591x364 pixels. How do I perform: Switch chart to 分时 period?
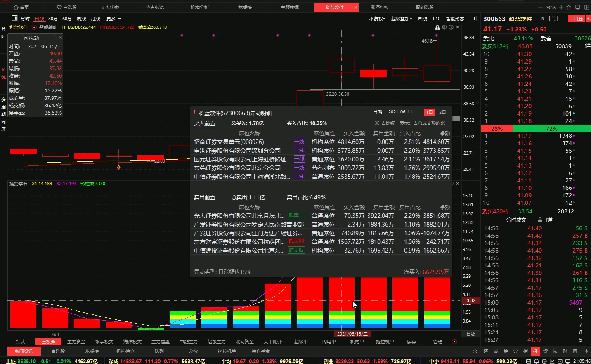click(25, 19)
